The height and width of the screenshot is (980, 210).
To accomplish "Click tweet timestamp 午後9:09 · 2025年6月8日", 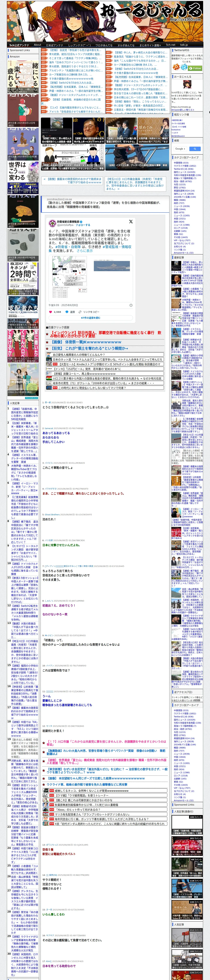I will coord(64,305).
